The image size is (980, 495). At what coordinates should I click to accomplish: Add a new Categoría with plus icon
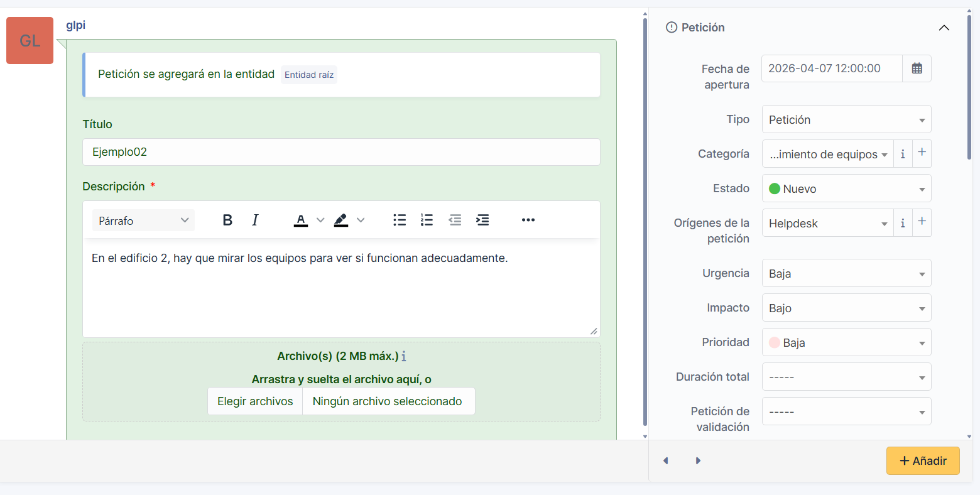922,153
